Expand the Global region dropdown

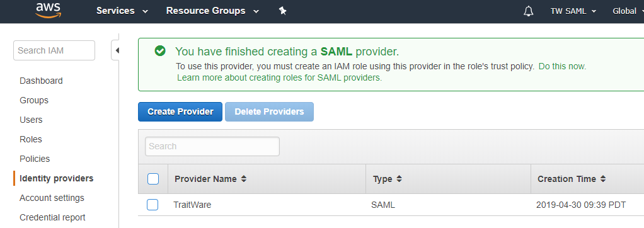(628, 11)
